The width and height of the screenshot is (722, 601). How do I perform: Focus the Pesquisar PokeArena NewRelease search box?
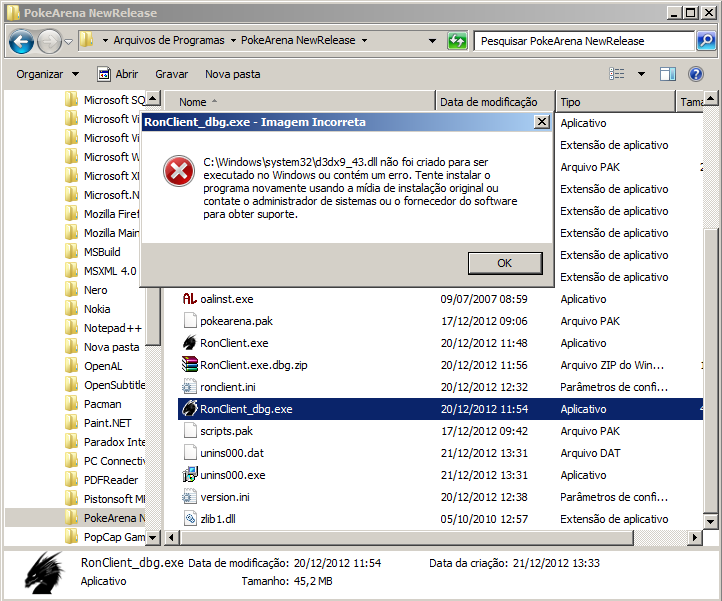584,41
